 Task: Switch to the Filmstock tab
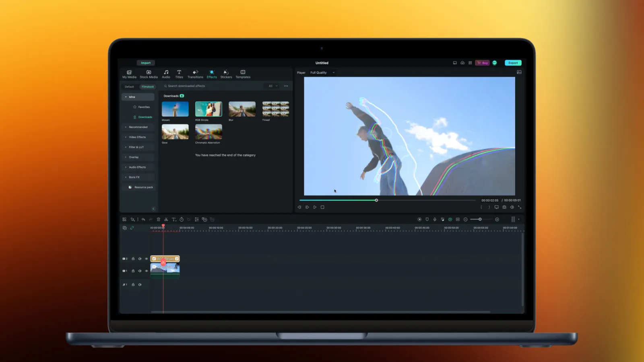(147, 86)
